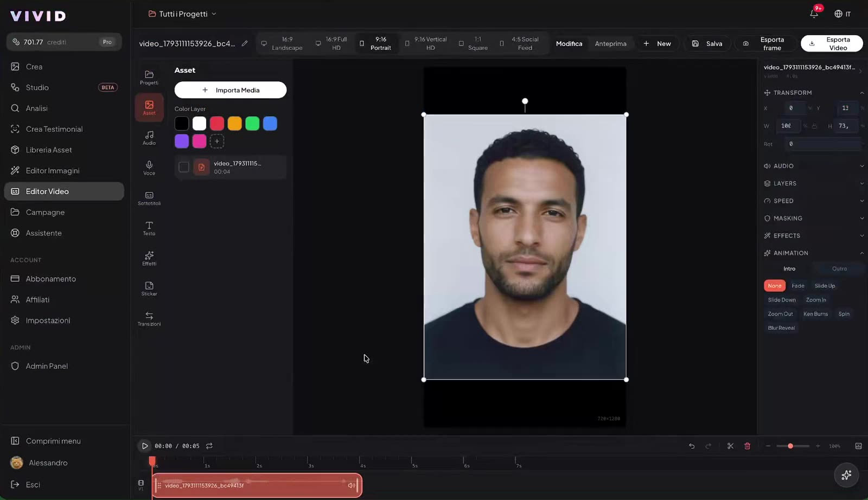
Task: Select 9:16 Vertical HD format
Action: point(426,43)
